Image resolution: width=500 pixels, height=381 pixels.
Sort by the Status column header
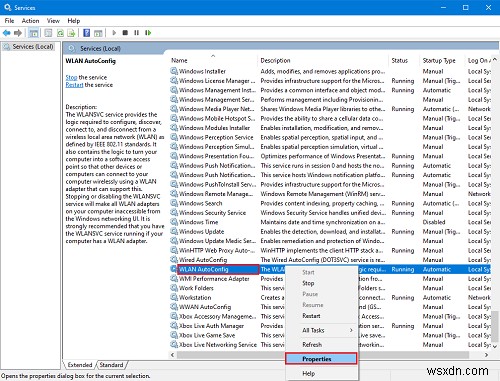(404, 60)
